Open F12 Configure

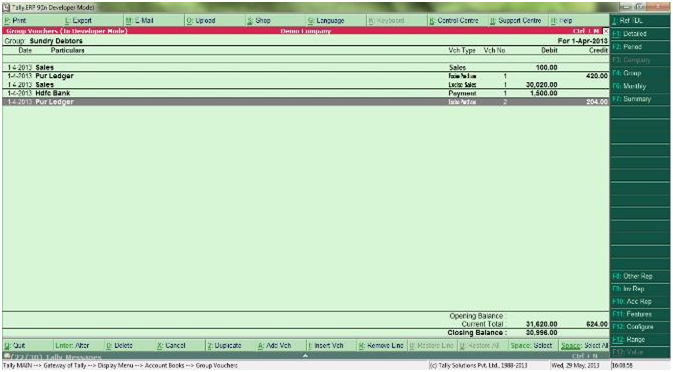click(640, 327)
